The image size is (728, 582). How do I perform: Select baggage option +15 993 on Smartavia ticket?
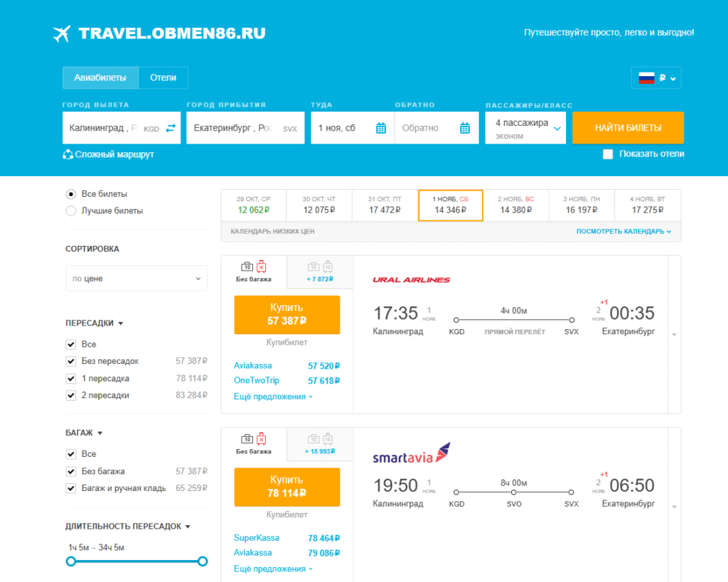(320, 443)
